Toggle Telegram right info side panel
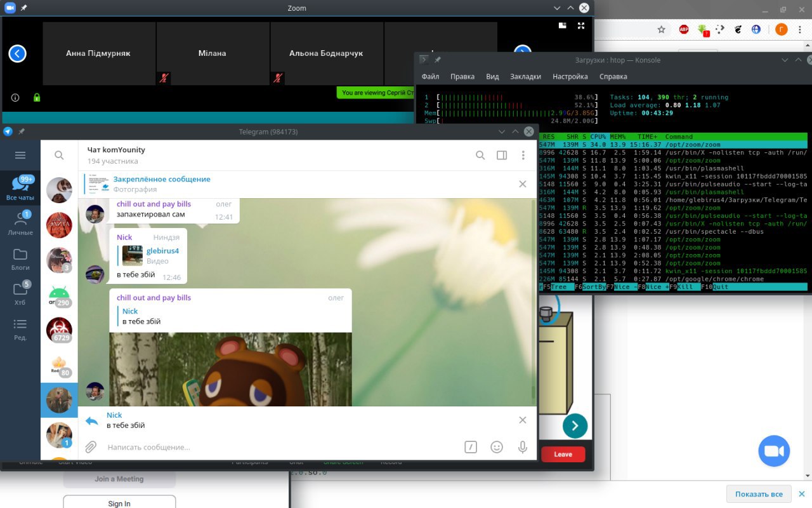This screenshot has width=812, height=508. 502,155
